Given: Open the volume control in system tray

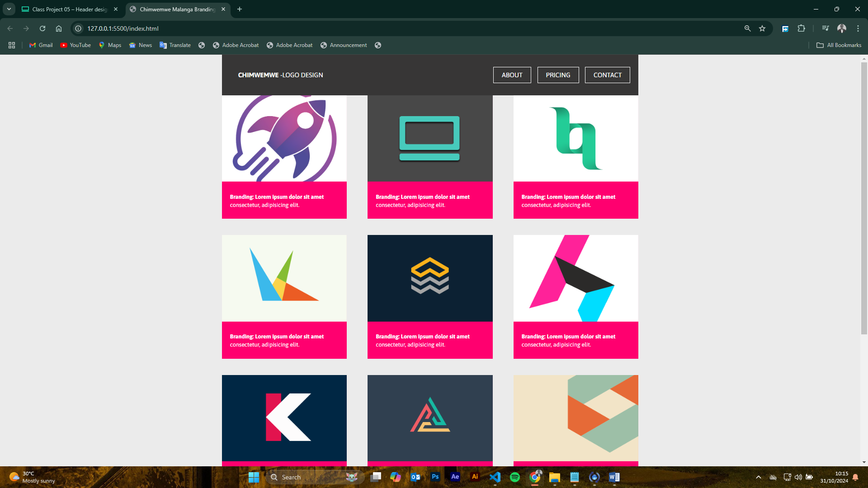Looking at the screenshot, I should point(798,477).
